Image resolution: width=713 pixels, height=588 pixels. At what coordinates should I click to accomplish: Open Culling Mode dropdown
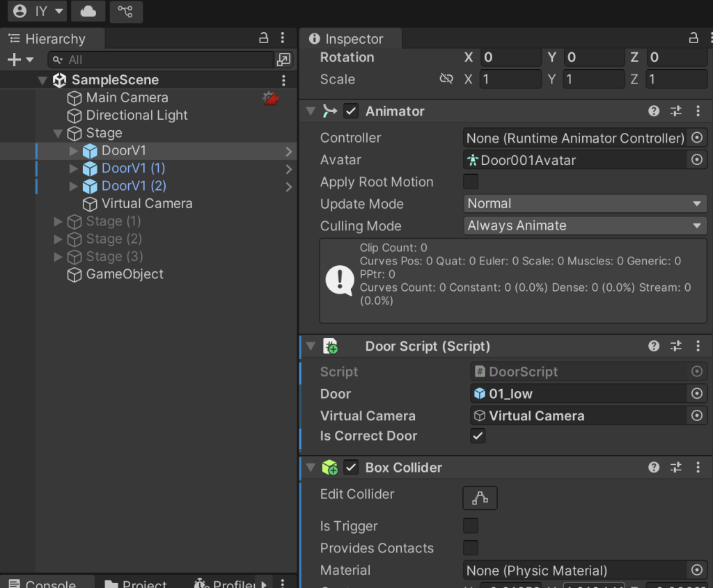(x=585, y=226)
